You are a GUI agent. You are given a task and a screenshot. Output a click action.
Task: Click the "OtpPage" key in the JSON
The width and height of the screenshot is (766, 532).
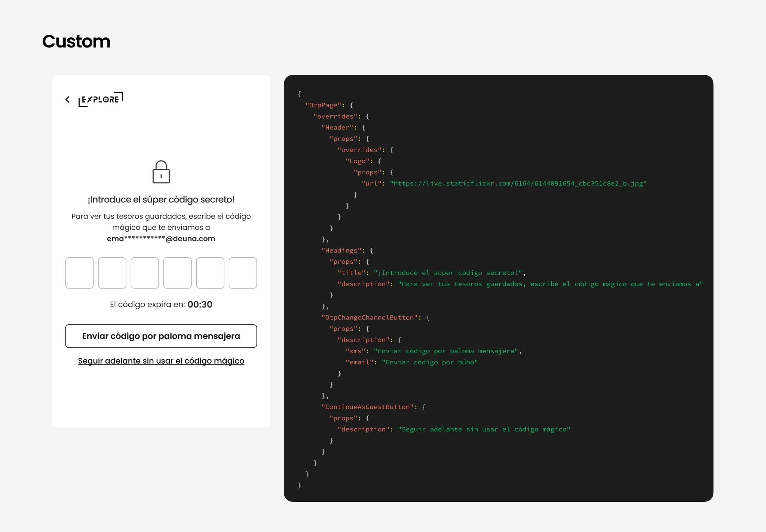[x=323, y=105]
